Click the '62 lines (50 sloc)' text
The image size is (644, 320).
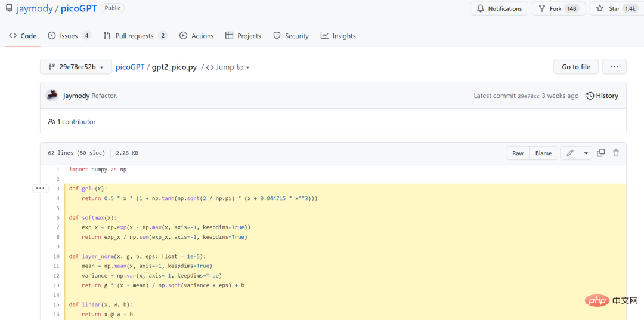coord(76,153)
